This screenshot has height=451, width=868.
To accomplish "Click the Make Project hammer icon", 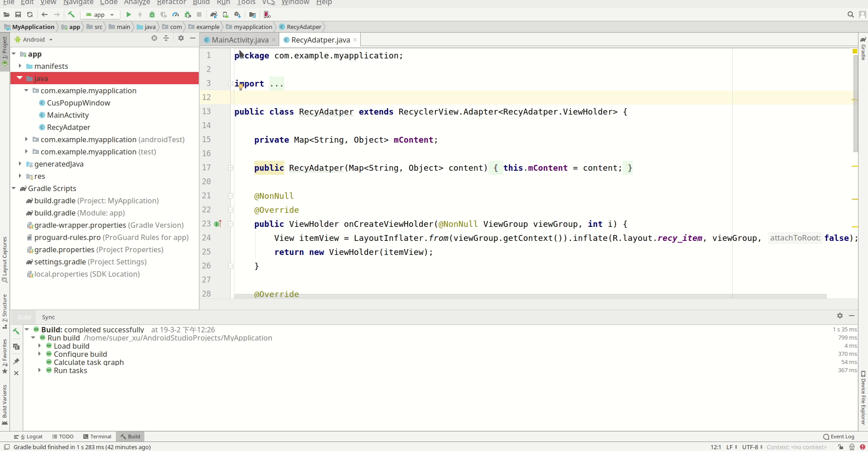I will pos(71,14).
